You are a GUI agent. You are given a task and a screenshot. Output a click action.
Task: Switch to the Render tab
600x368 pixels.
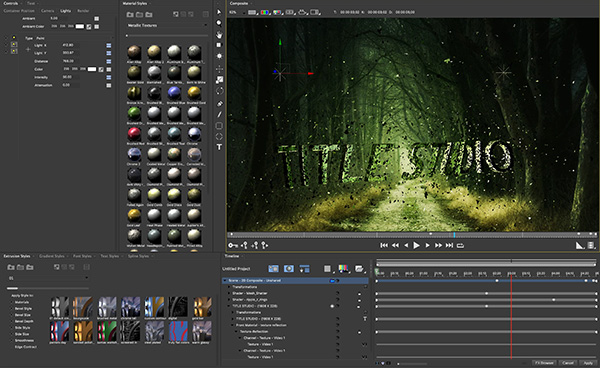pyautogui.click(x=83, y=11)
